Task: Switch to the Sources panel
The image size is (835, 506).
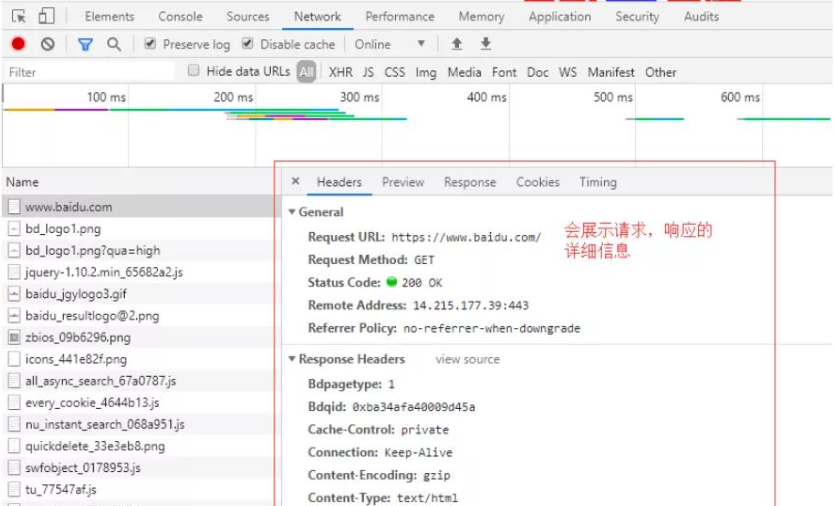Action: (x=248, y=17)
